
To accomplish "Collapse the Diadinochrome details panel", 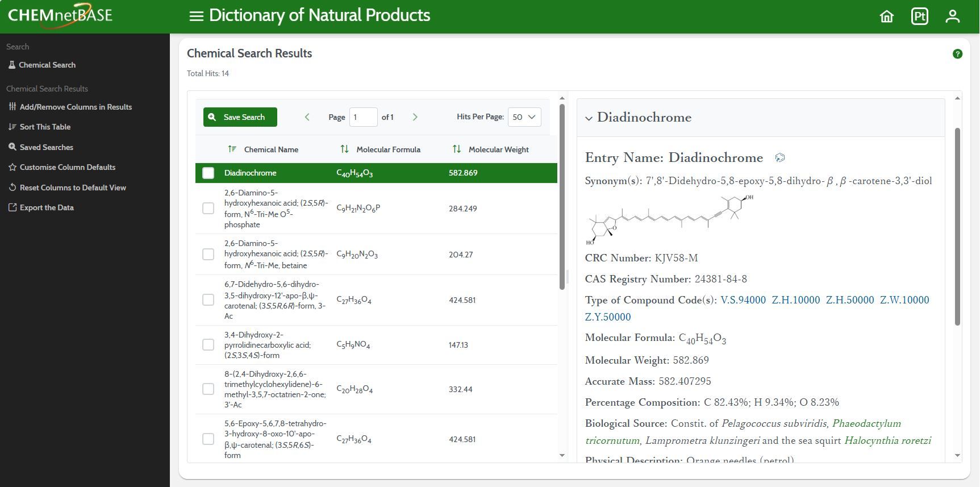I will pos(589,118).
